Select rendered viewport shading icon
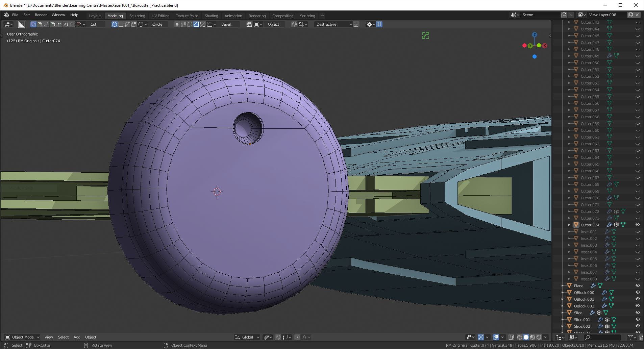 [x=539, y=337]
